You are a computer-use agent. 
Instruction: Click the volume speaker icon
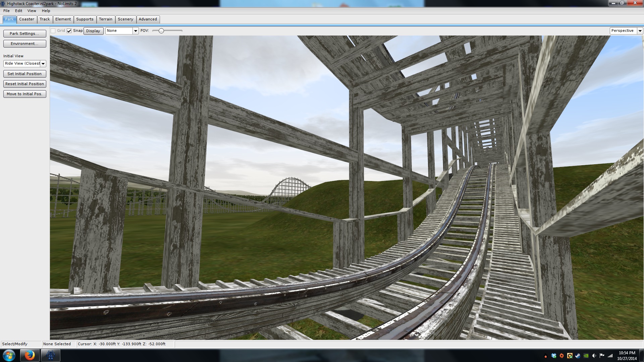pos(594,356)
